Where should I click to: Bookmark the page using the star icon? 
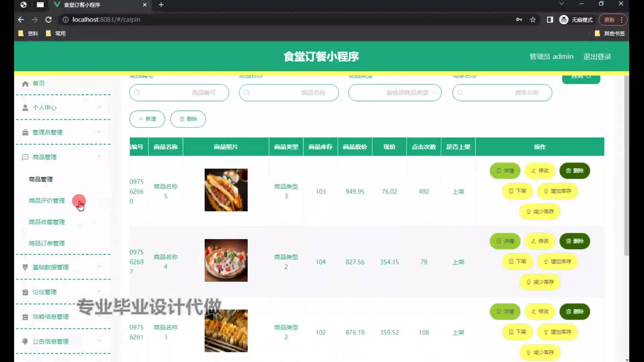coord(533,20)
